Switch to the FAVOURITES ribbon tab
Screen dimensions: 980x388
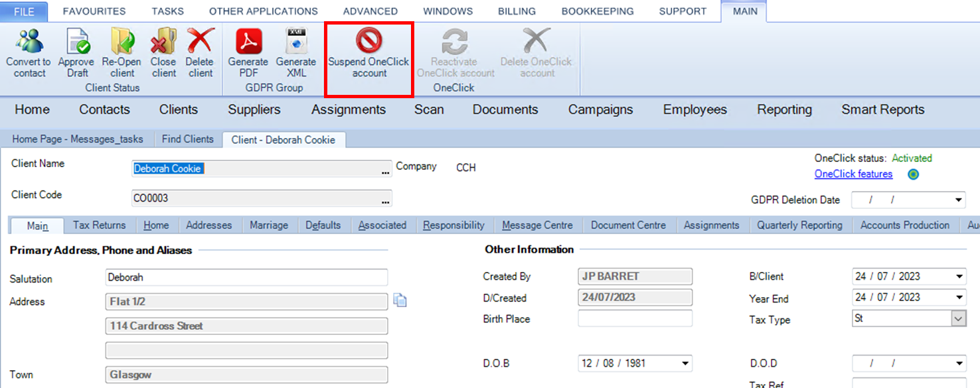(94, 11)
